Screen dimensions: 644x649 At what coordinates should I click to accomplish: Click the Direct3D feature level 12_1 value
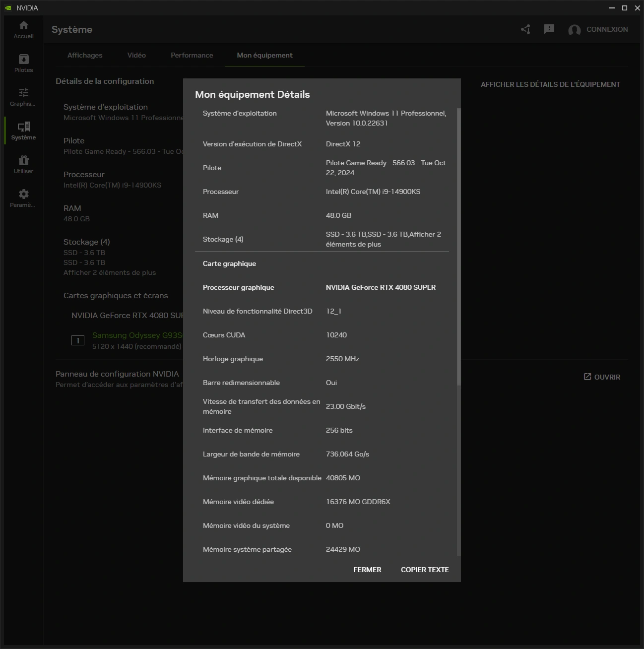(x=334, y=311)
